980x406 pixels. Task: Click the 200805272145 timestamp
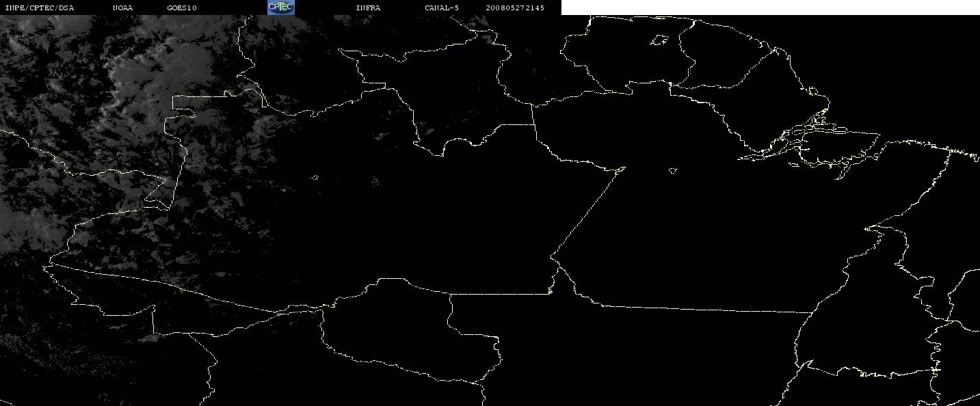(x=515, y=8)
